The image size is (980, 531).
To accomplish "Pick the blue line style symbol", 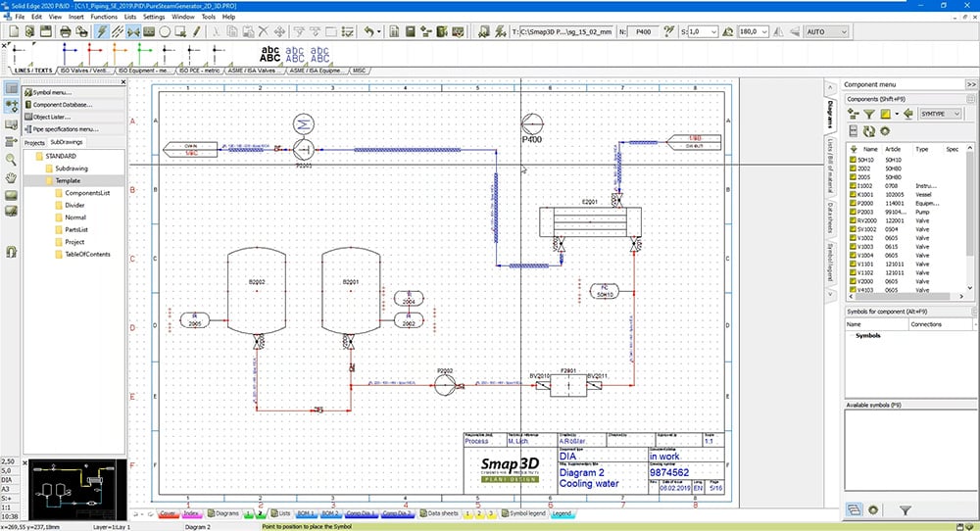I will [x=68, y=54].
